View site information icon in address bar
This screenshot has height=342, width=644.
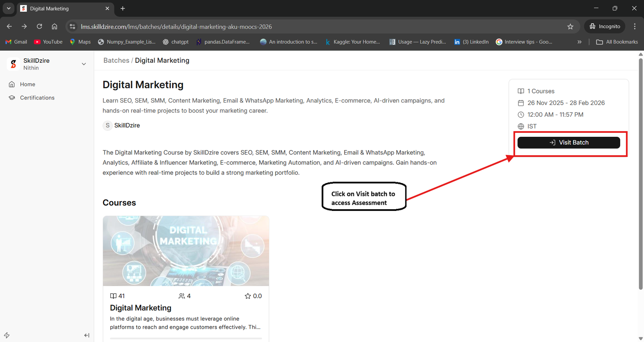tap(72, 27)
